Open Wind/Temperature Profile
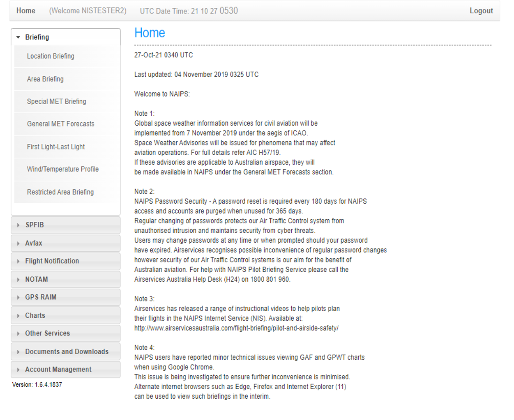The image size is (514, 420). tap(63, 169)
